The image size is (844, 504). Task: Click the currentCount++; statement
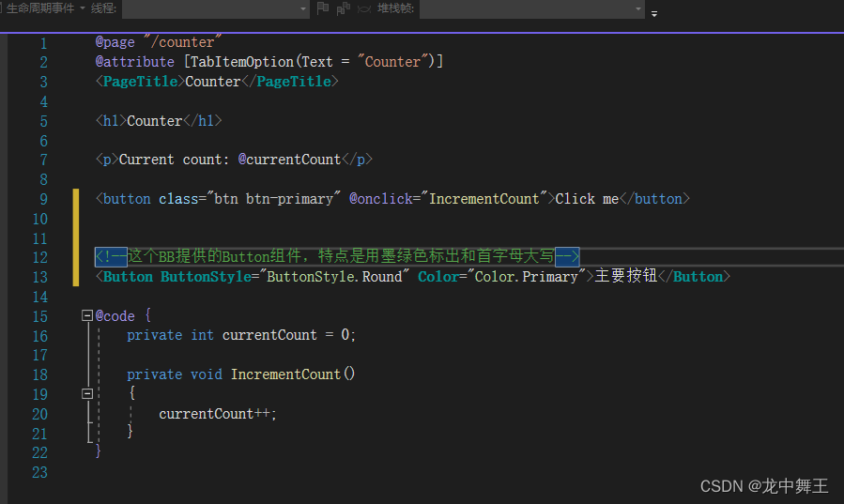pyautogui.click(x=218, y=413)
